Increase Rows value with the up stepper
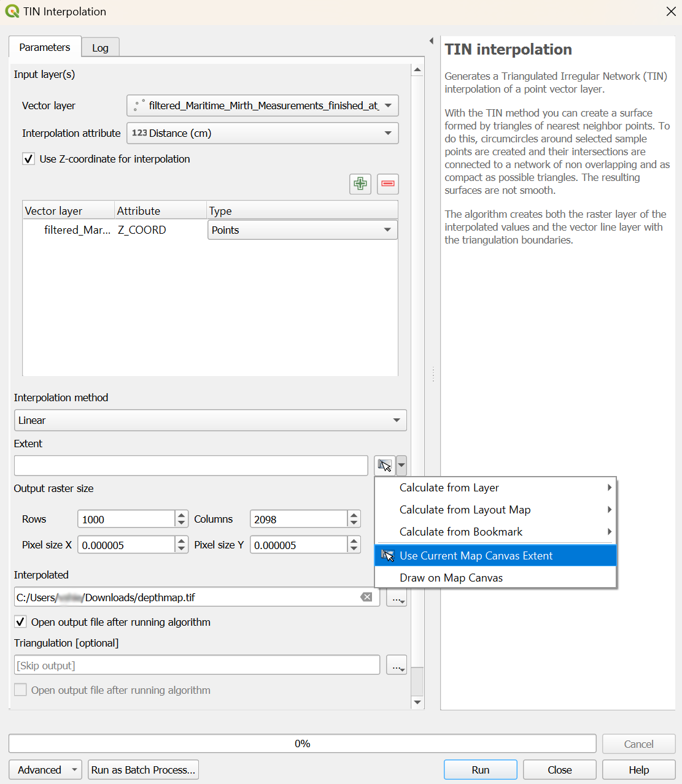Viewport: 682px width, 784px height. point(181,515)
